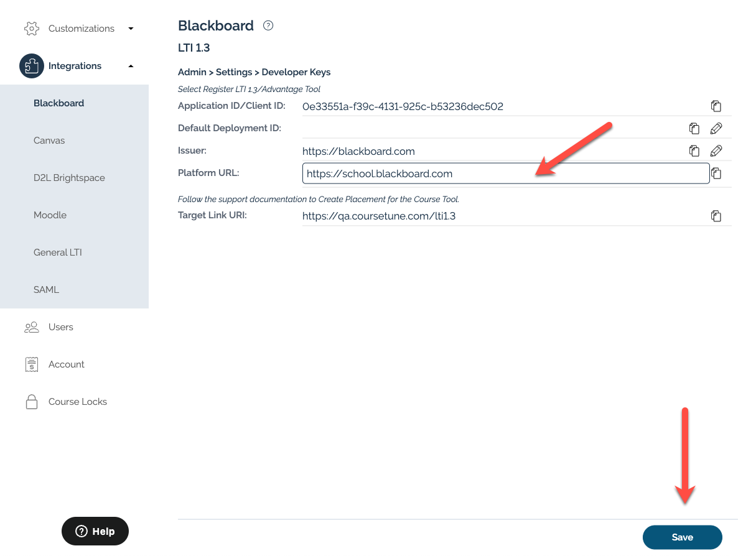Open Blackboard help question mark icon
756x556 pixels.
tap(268, 25)
